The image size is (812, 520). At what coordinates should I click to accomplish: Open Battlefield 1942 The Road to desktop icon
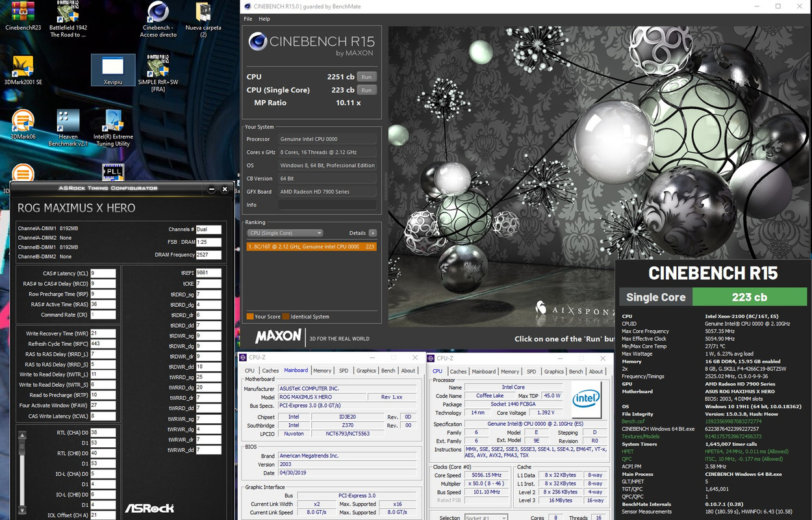(x=68, y=19)
